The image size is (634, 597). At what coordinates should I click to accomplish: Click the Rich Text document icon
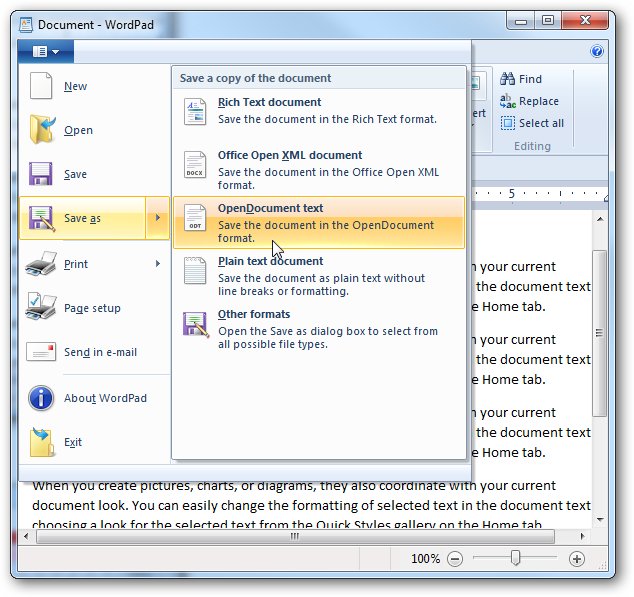pyautogui.click(x=195, y=111)
